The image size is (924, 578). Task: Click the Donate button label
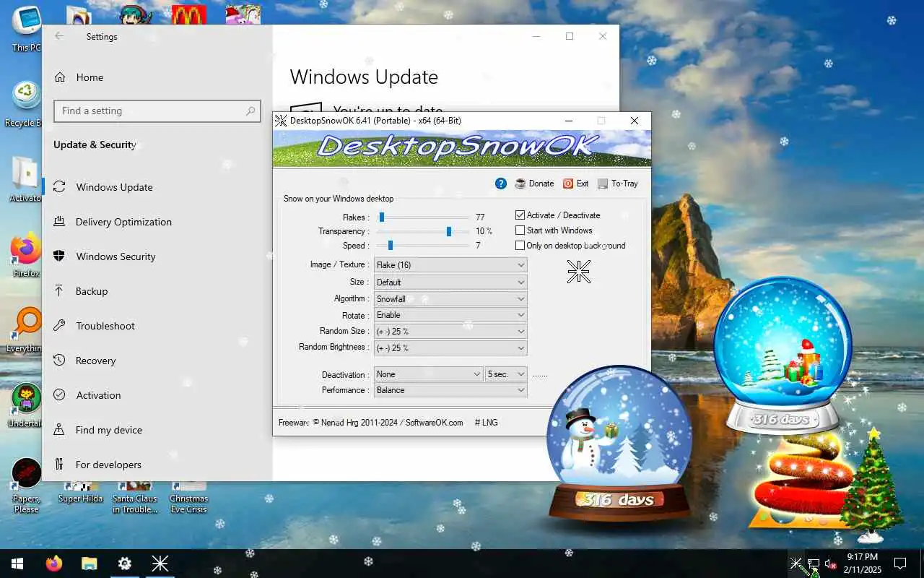point(541,184)
